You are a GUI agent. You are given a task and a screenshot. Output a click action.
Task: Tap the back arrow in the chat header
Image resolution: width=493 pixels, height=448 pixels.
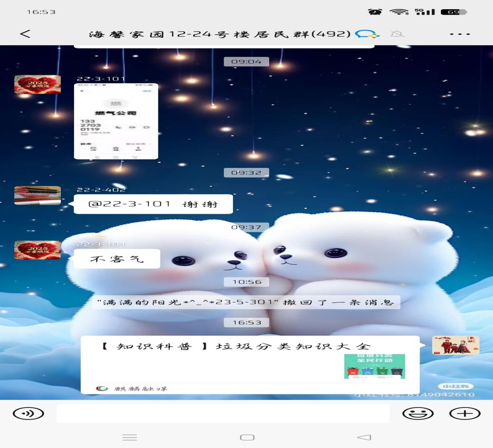pyautogui.click(x=25, y=34)
